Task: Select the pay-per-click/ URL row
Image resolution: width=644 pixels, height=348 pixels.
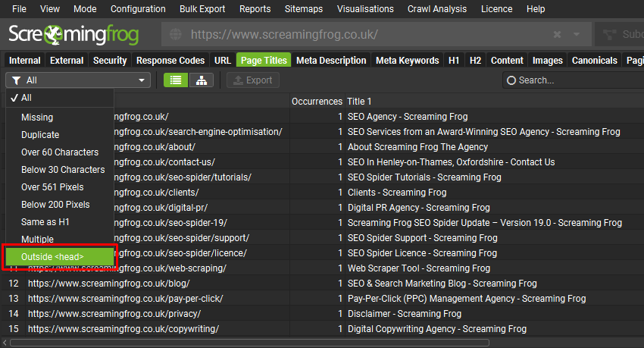Action: pyautogui.click(x=323, y=299)
